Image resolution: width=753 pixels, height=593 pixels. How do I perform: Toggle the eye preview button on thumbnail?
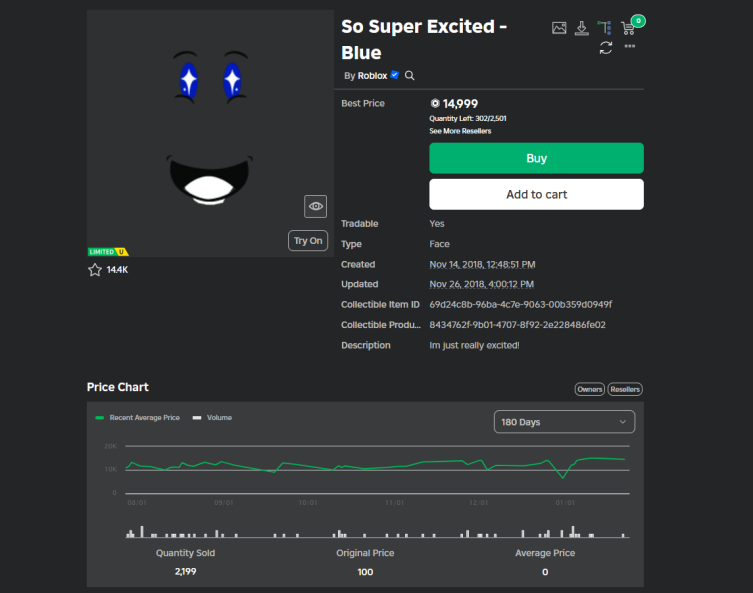[316, 206]
